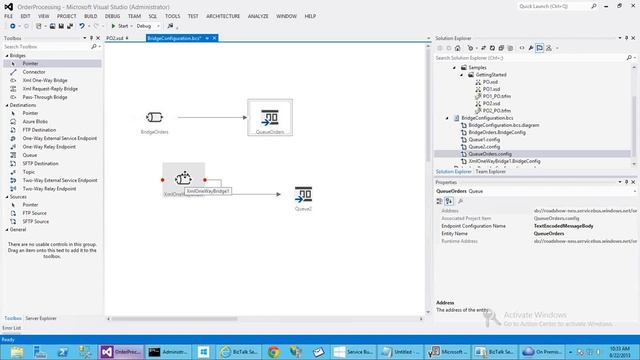The height and width of the screenshot is (360, 640).
Task: Toggle Preview Selected Items in Solution Explorer
Action: (x=540, y=48)
